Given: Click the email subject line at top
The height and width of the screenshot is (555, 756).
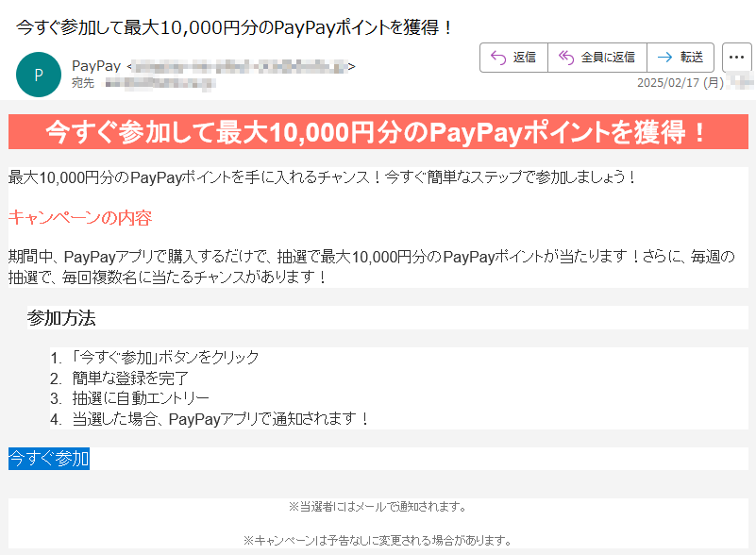Looking at the screenshot, I should coord(234,27).
